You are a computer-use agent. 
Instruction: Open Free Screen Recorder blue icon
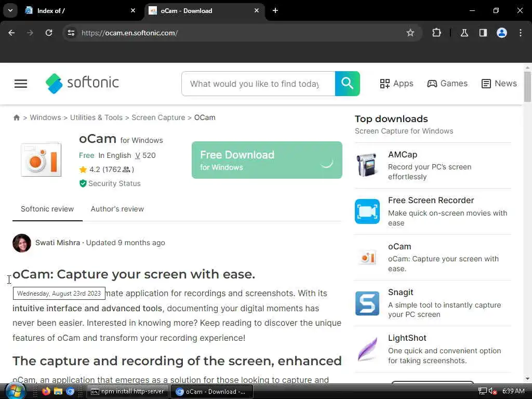(367, 211)
